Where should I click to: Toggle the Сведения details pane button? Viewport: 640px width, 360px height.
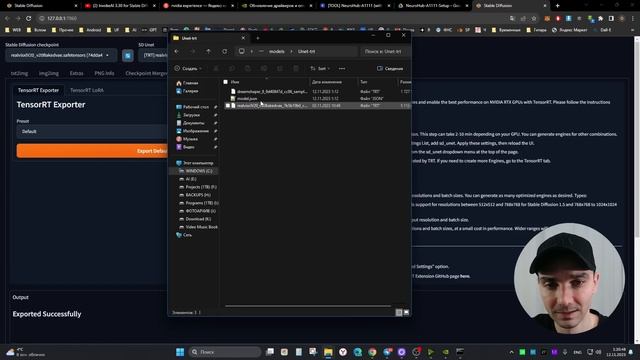(390, 69)
